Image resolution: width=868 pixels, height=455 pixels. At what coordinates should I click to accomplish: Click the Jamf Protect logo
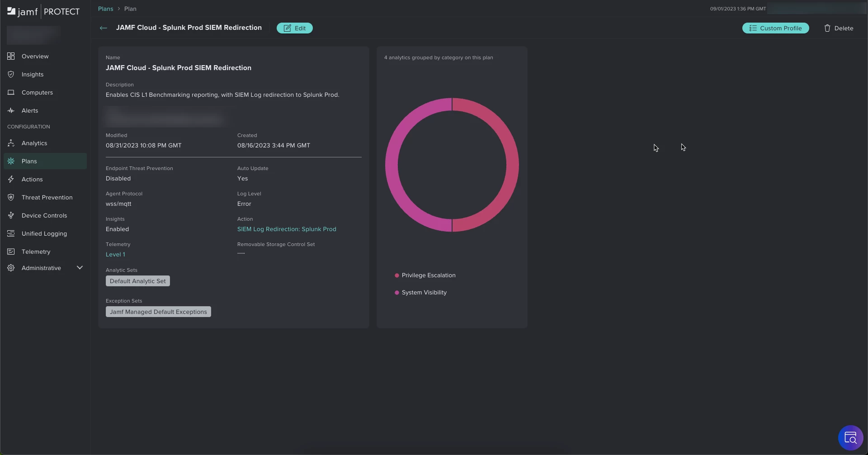click(x=43, y=11)
